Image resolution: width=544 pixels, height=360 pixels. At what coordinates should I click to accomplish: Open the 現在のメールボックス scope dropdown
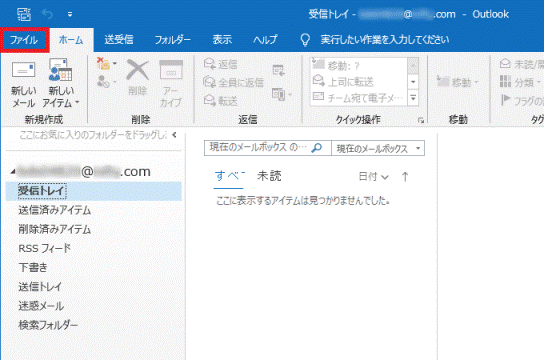[x=378, y=148]
